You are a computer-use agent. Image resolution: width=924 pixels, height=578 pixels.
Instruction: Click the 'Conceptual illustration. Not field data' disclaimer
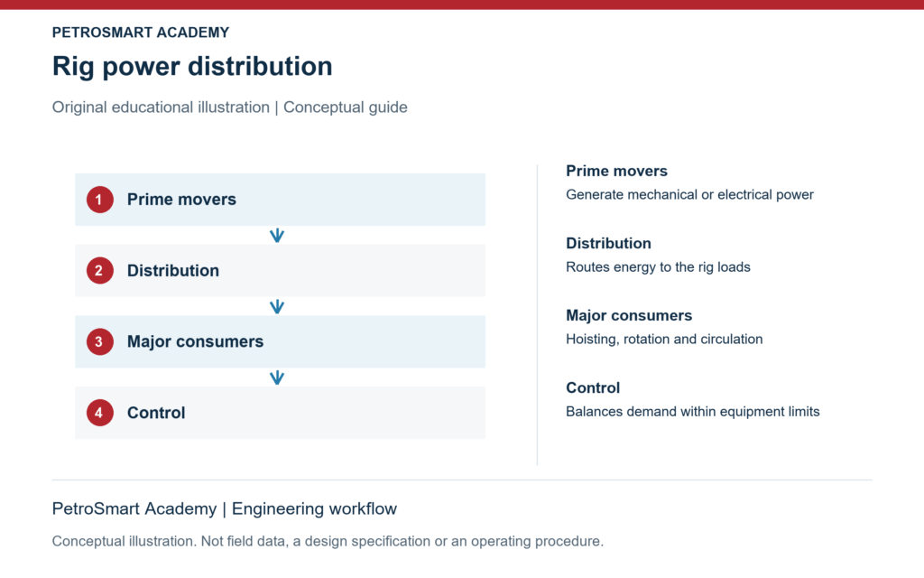[x=328, y=542]
